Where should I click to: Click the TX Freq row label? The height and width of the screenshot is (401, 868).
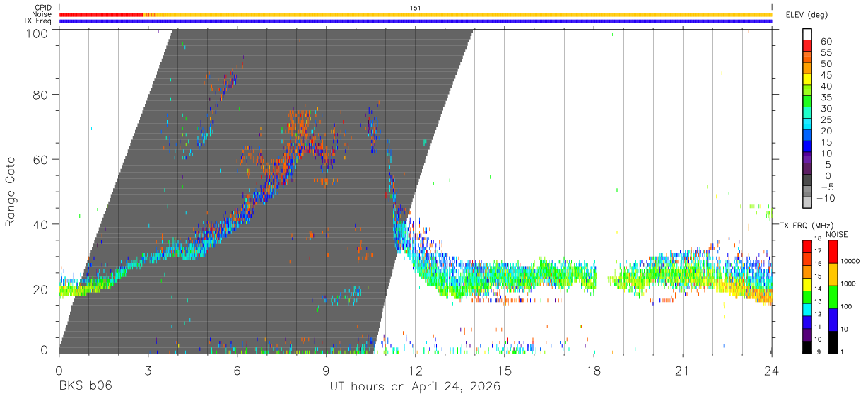point(38,21)
